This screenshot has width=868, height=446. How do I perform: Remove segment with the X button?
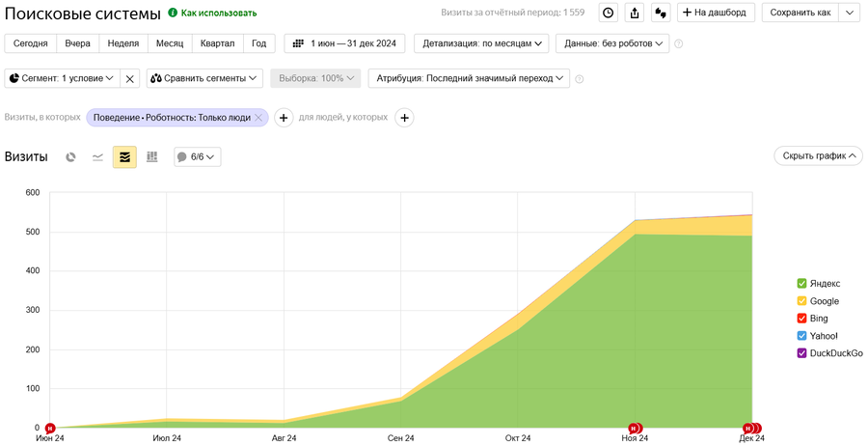tap(129, 78)
